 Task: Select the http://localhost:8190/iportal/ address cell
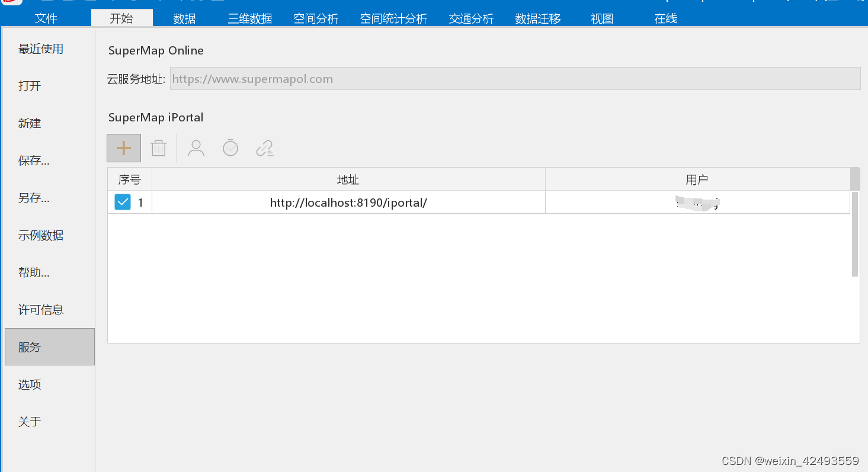[348, 203]
